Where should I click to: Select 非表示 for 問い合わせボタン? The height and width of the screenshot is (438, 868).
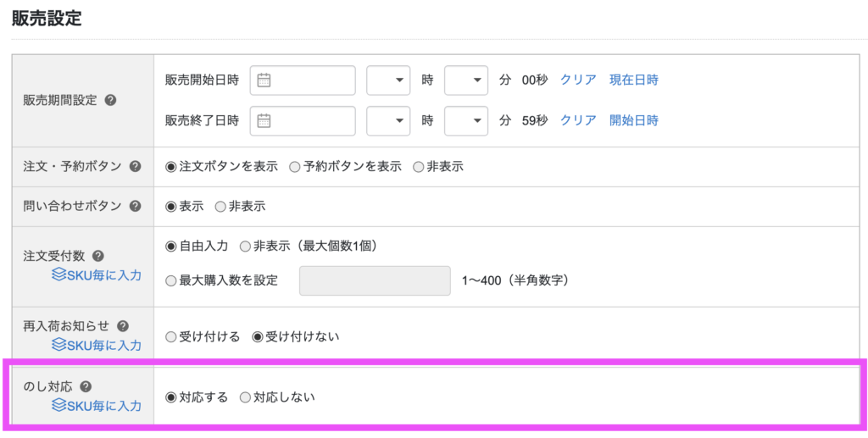coord(220,207)
